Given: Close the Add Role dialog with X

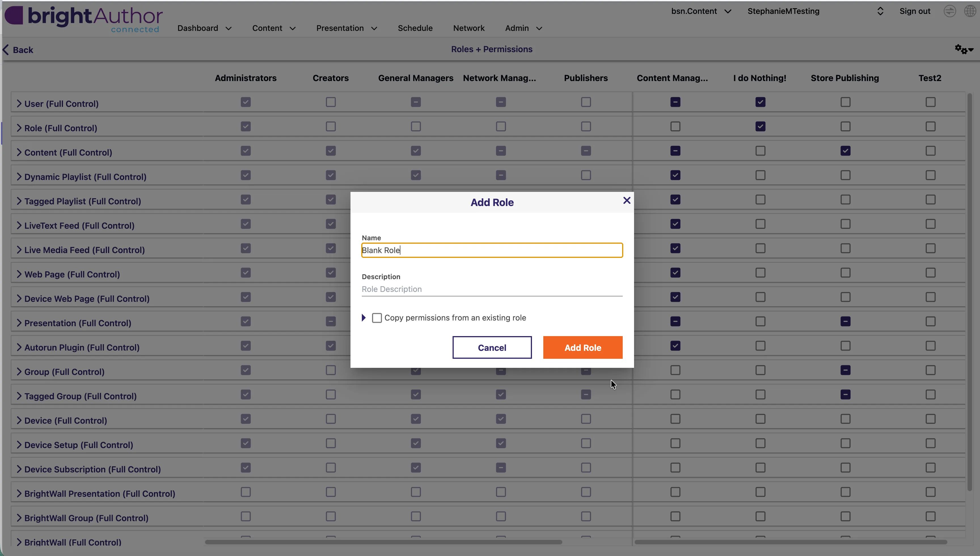Looking at the screenshot, I should click(x=627, y=200).
